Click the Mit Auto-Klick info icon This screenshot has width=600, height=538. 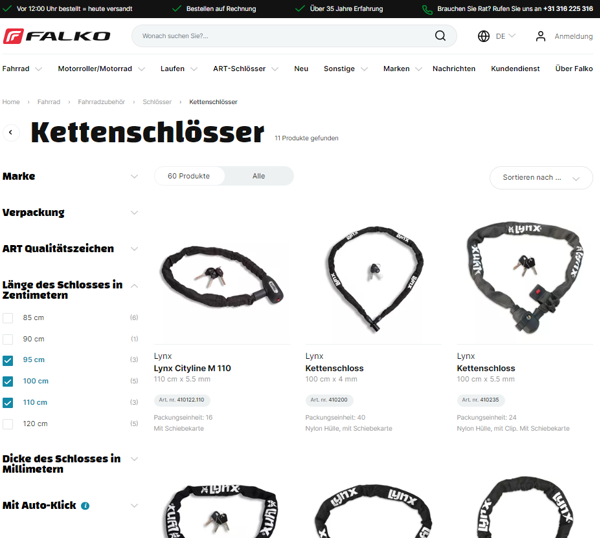click(x=85, y=505)
